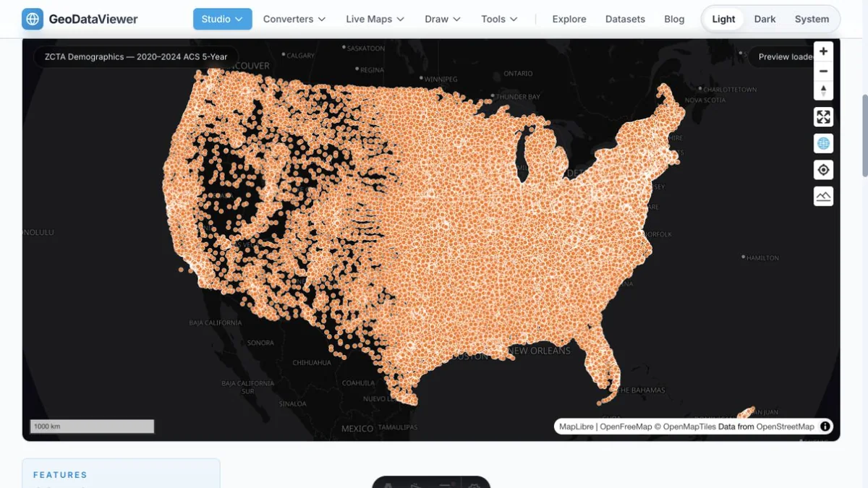
Task: Open the Tools dropdown
Action: [x=499, y=19]
